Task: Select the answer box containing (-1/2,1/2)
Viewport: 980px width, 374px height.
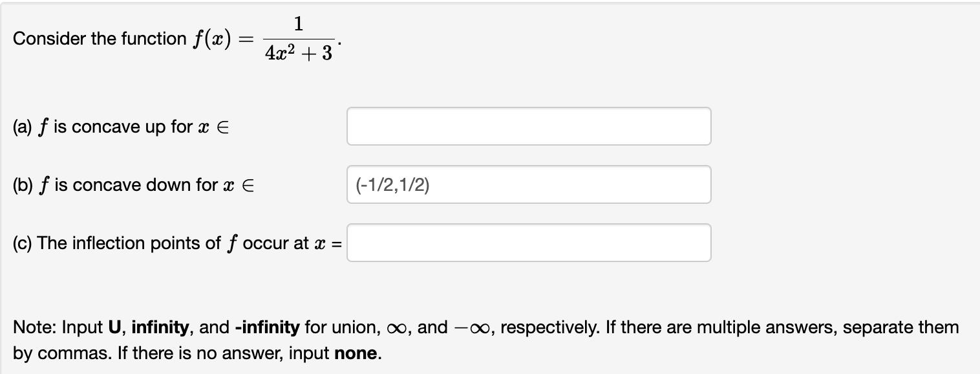Action: (x=528, y=184)
